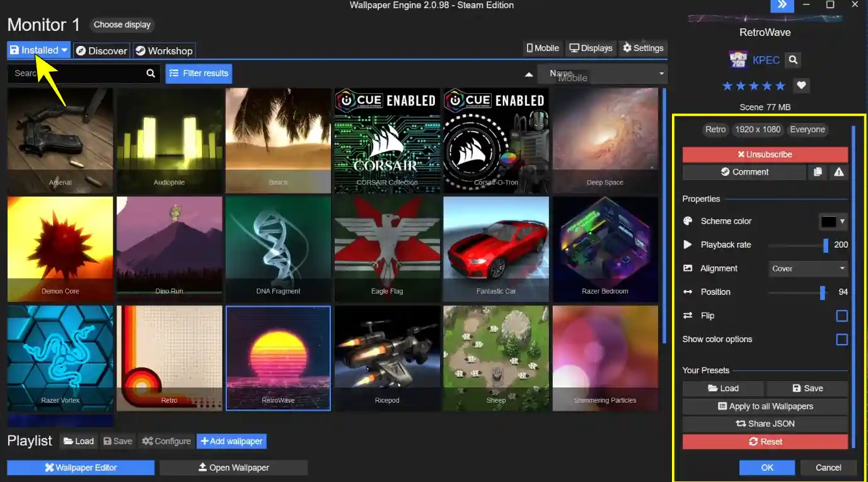Click the magnifier icon next to KPEC
This screenshot has height=482, width=868.
(x=794, y=60)
